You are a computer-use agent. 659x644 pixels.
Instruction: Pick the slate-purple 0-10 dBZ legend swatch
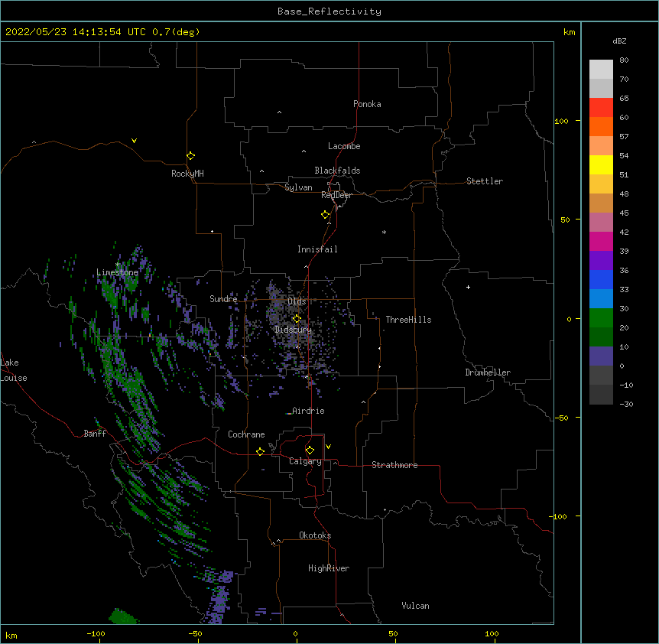point(601,356)
